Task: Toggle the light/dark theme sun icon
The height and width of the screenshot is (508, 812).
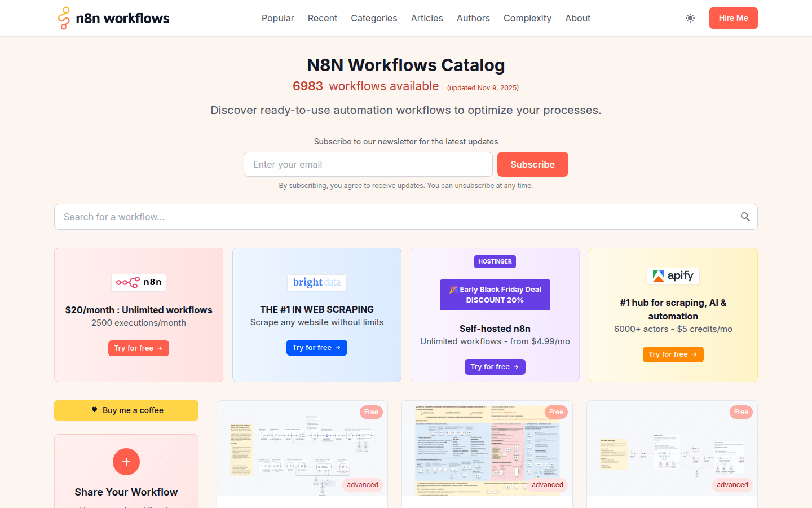Action: [690, 18]
